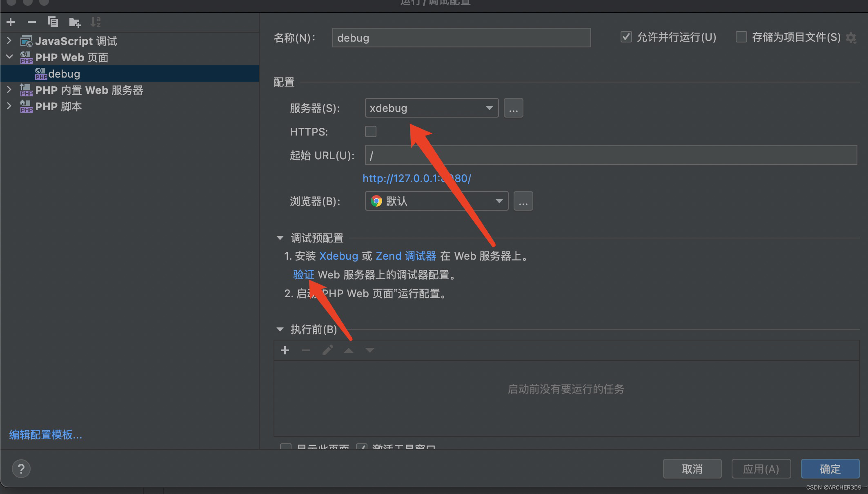Open help with the question mark icon
Viewport: 868px width, 494px height.
pyautogui.click(x=21, y=469)
